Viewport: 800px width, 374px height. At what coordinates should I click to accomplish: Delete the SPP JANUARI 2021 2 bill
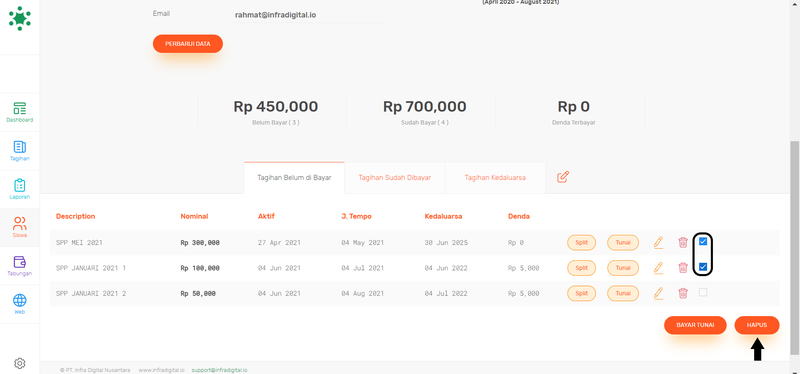(683, 293)
